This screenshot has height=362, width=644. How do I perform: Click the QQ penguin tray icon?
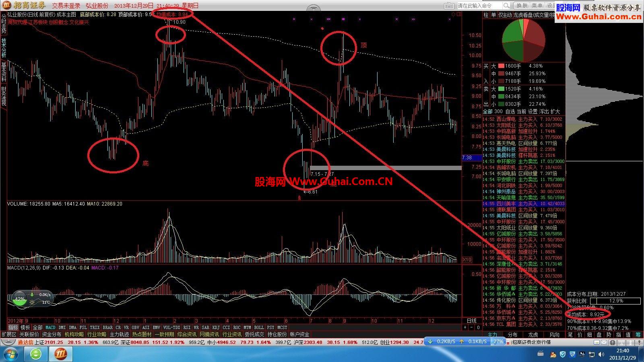pyautogui.click(x=553, y=354)
